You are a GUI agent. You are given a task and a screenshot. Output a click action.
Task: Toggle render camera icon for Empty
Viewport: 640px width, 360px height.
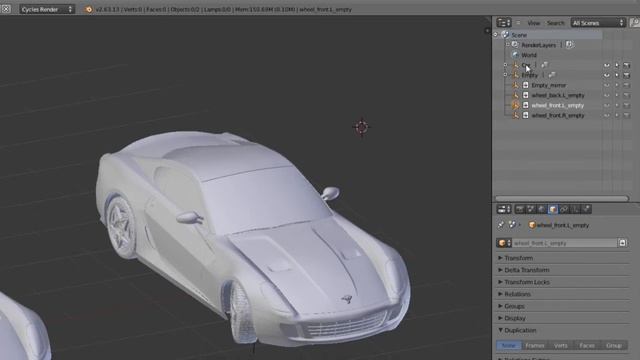pyautogui.click(x=627, y=75)
